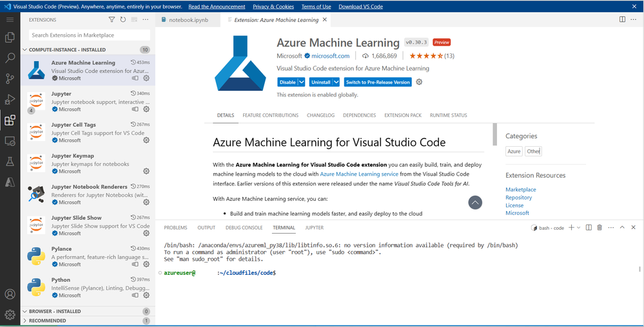
Task: Open the Extension Pack tab
Action: [403, 115]
